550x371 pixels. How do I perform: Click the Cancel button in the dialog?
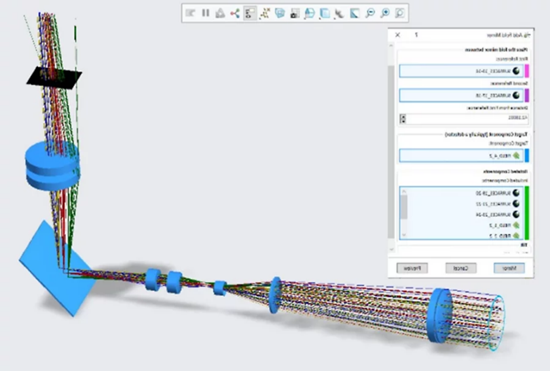tap(461, 268)
